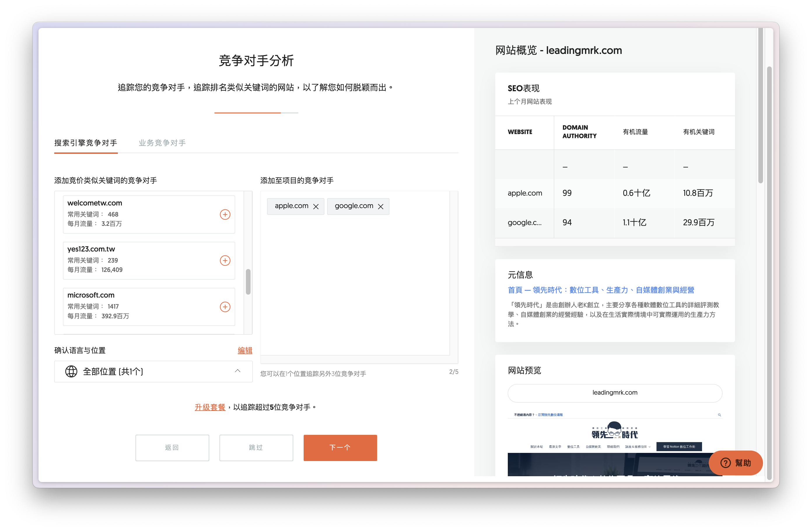
Task: Click the 29.9百万 organic keywords value
Action: coord(698,222)
